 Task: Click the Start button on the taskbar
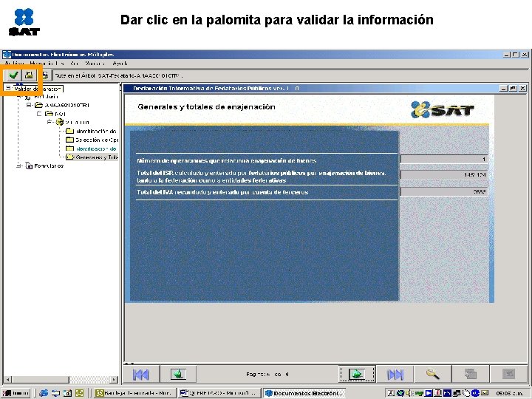click(x=16, y=393)
